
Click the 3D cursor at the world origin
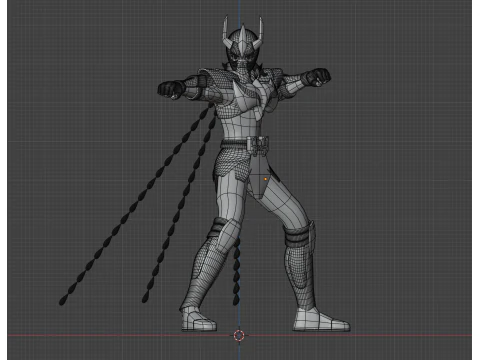[239, 335]
